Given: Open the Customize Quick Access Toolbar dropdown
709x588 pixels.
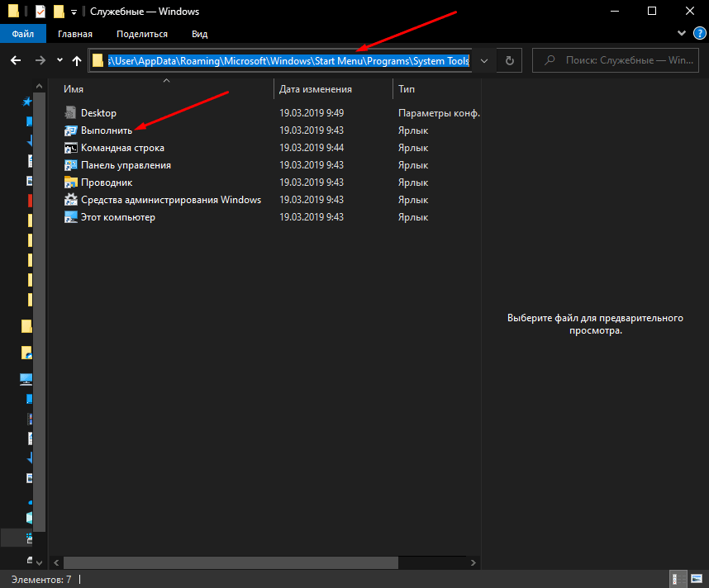Looking at the screenshot, I should [x=74, y=12].
